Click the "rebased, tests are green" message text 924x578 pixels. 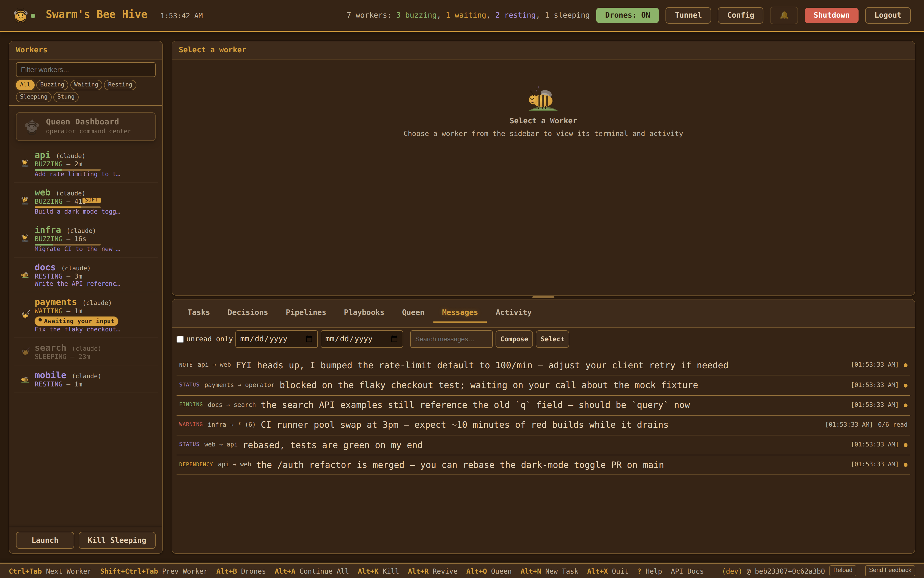tap(332, 445)
